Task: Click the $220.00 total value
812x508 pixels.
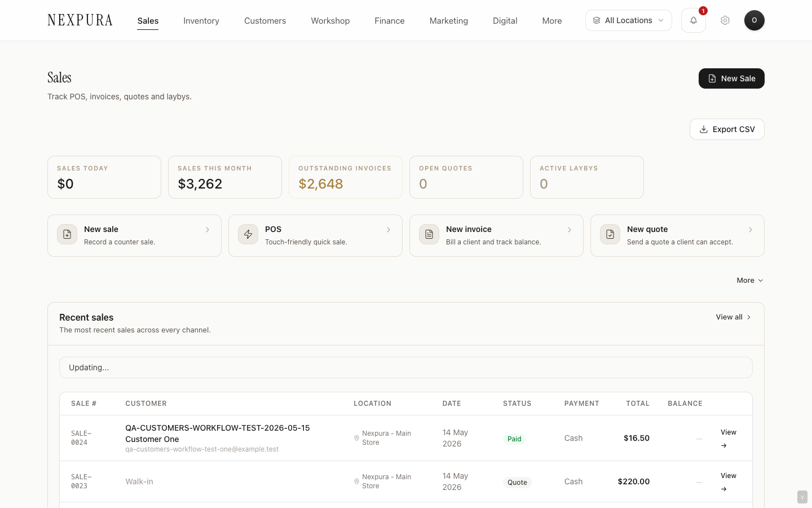Action: 634,481
